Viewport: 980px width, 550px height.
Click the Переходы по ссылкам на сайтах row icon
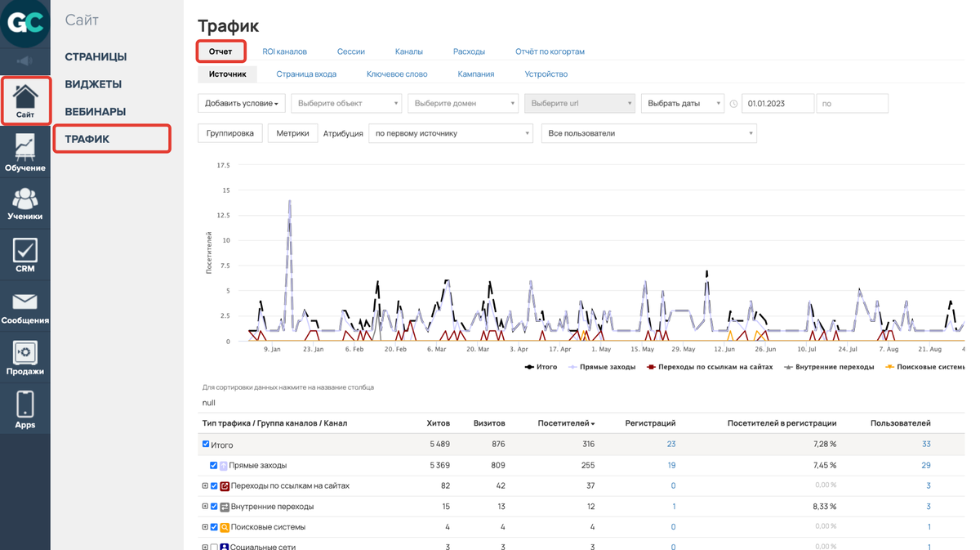(x=225, y=486)
